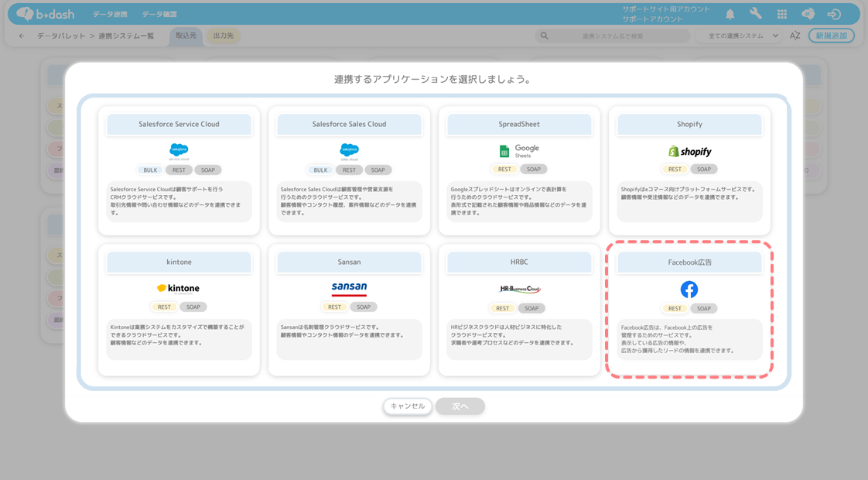Viewport: 868px width, 480px height.
Task: Click the kintone logo
Action: [x=178, y=288]
